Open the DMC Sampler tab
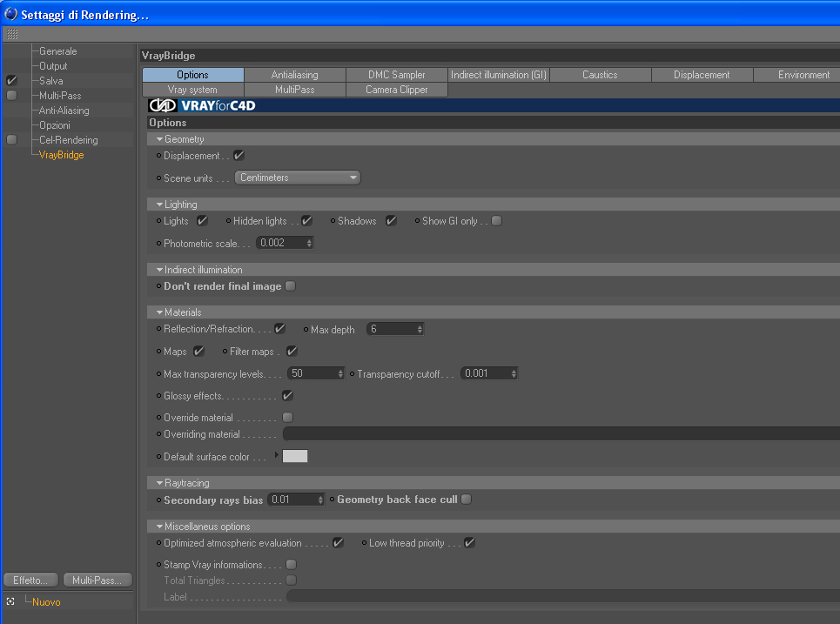 (396, 75)
